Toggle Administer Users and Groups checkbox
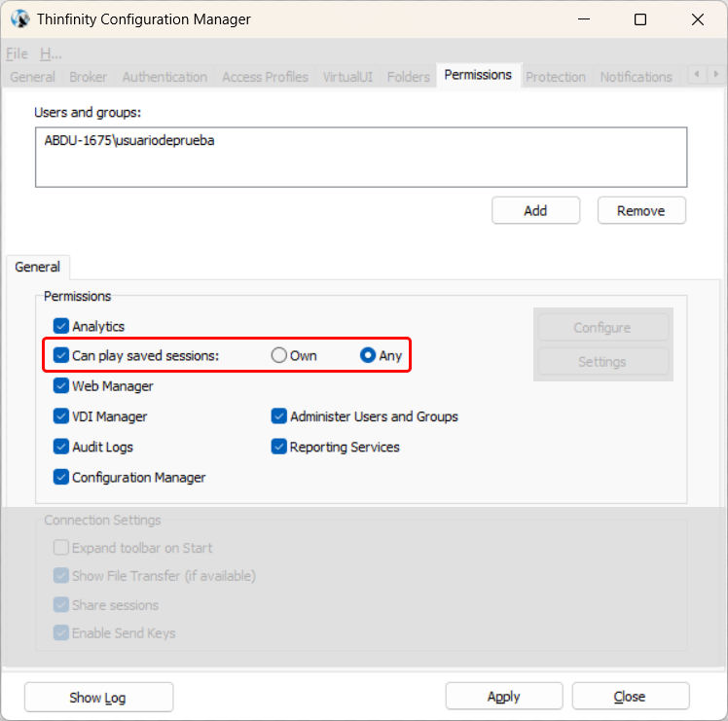The image size is (728, 721). tap(278, 416)
